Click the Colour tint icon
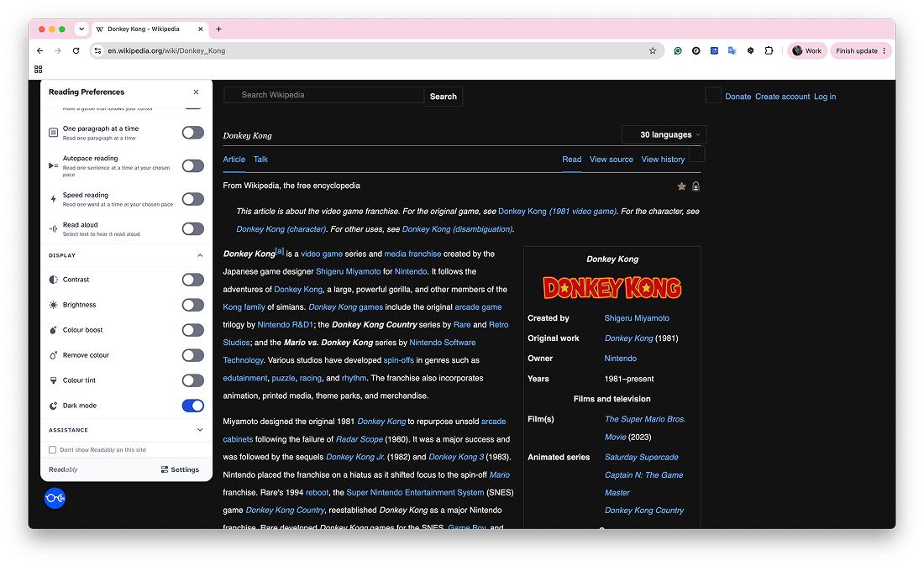Viewport: 924px width, 566px height. [x=53, y=380]
